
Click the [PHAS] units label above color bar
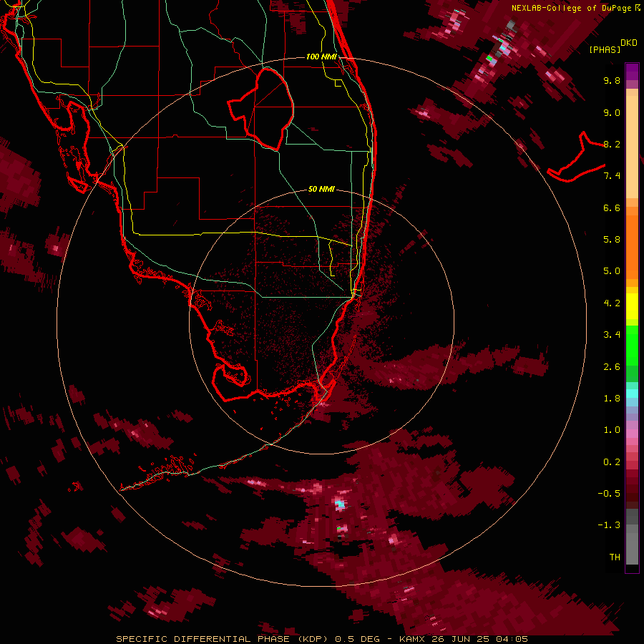pos(605,49)
